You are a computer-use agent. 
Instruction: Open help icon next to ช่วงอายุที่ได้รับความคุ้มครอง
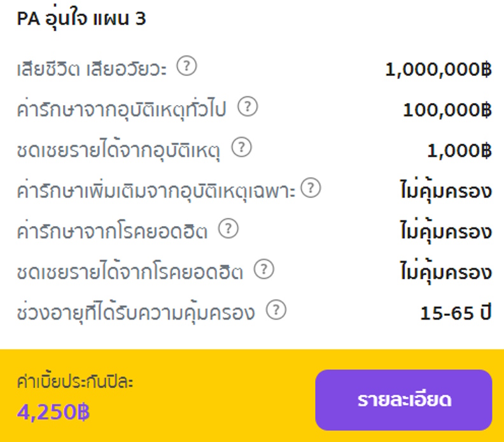pyautogui.click(x=276, y=310)
